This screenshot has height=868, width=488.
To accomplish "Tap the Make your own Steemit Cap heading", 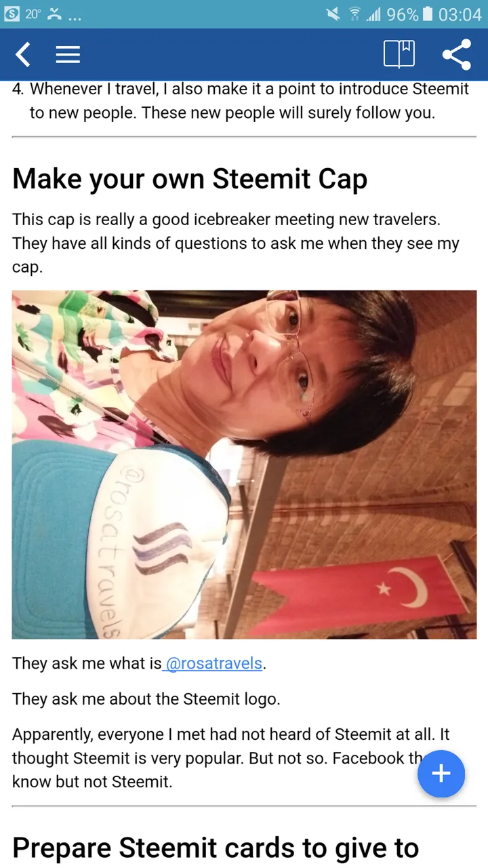I will tap(190, 178).
